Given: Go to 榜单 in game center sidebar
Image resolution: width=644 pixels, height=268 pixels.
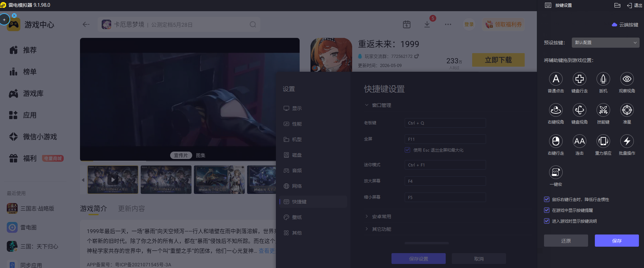Looking at the screenshot, I should (23, 72).
